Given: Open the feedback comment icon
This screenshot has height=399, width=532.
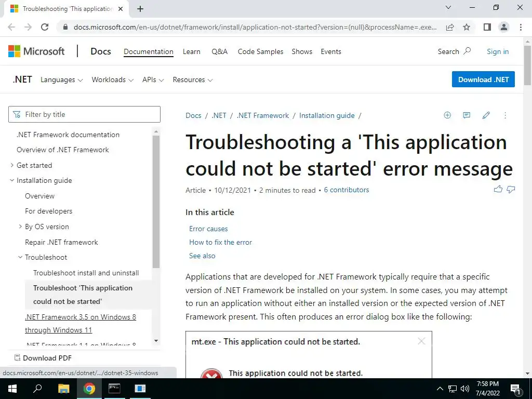Looking at the screenshot, I should [x=467, y=115].
